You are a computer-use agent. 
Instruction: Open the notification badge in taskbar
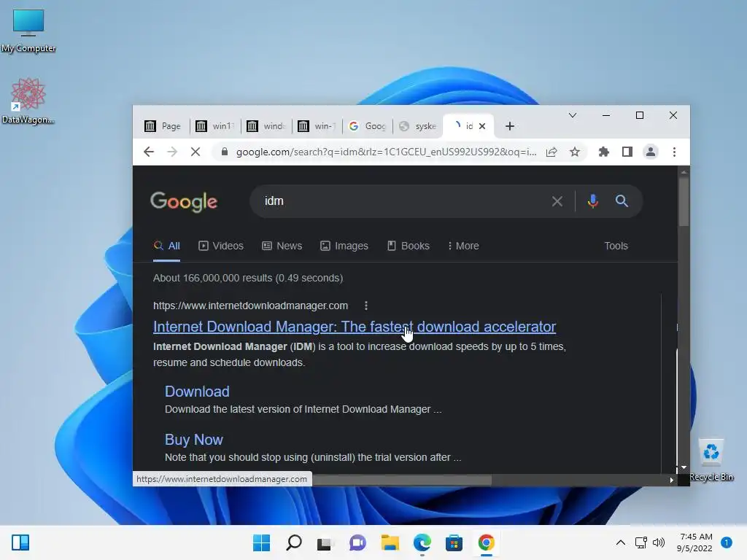pos(727,542)
